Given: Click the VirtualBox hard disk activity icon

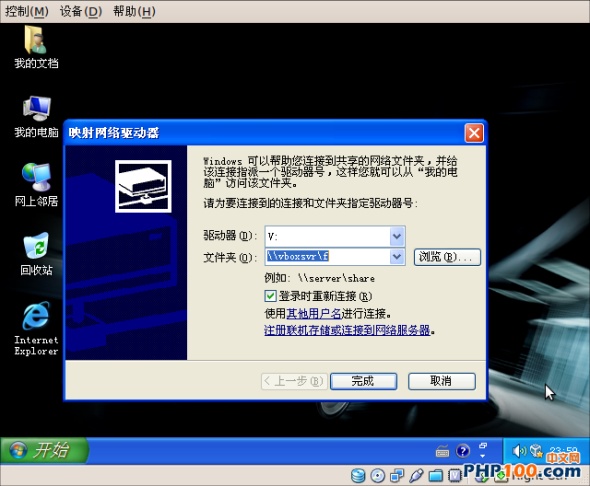Looking at the screenshot, I should (358, 476).
